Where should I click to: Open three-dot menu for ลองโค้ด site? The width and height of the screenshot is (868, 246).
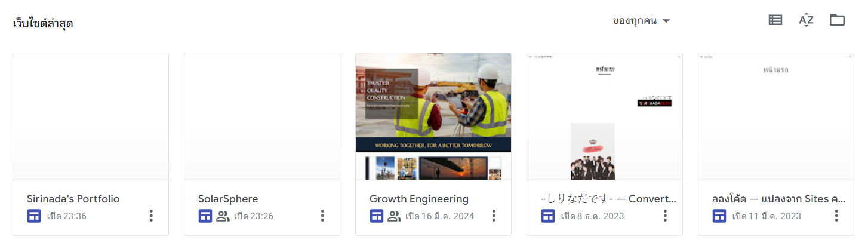836,216
